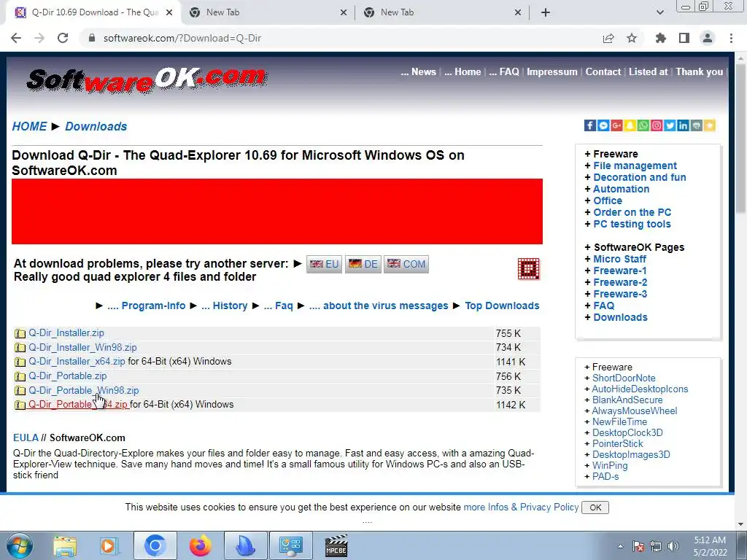Open PC testing tools sidebar category

tap(632, 224)
